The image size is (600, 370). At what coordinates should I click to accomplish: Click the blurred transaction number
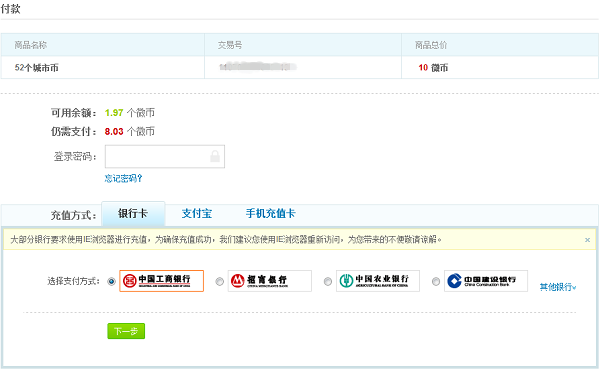258,67
